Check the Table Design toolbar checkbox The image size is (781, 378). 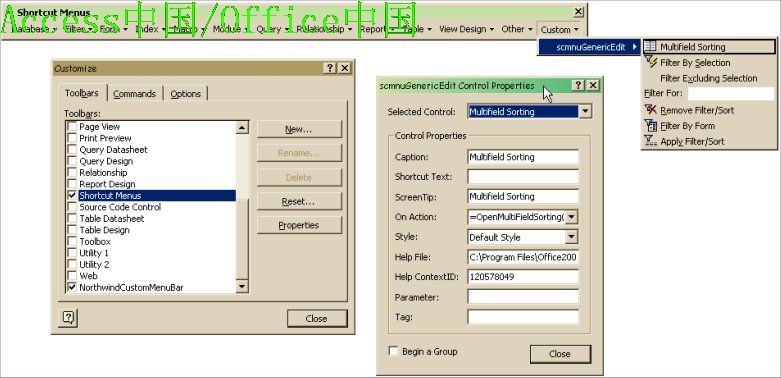coord(72,230)
